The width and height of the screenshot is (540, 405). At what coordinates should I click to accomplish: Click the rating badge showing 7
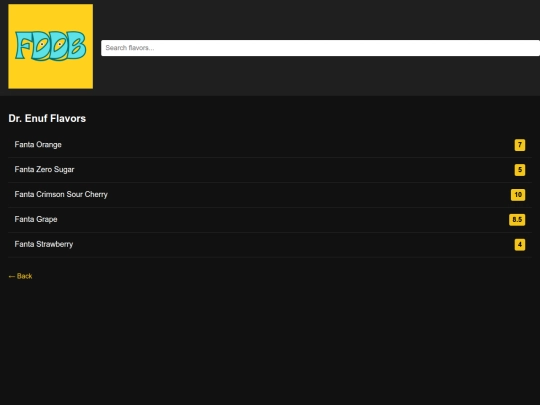[520, 145]
